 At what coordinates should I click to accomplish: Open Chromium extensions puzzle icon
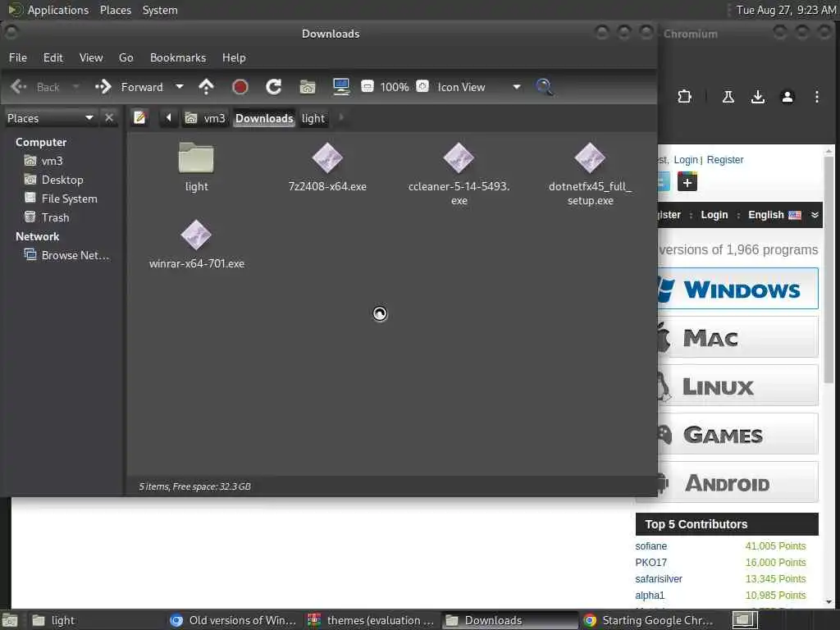tap(684, 97)
